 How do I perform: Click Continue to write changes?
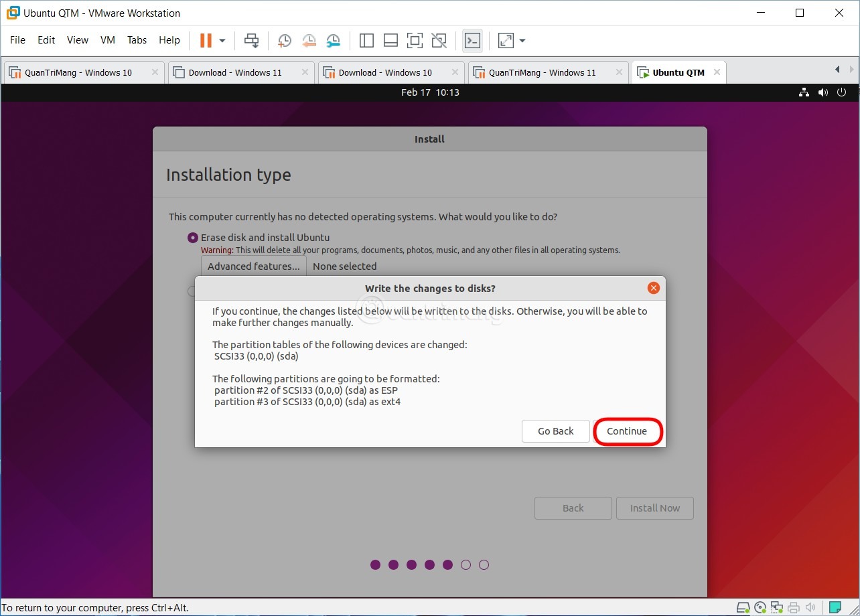coord(627,431)
